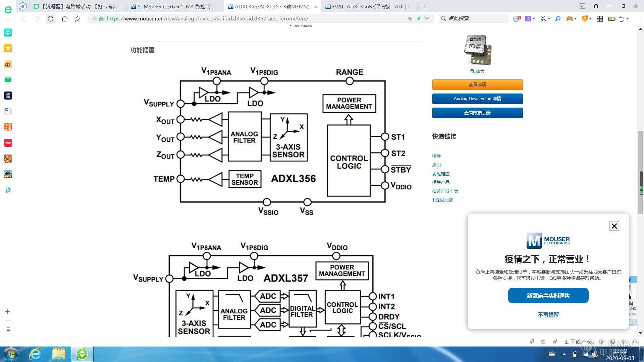This screenshot has width=644, height=362.
Task: Open 小红书 red icon in sidebar
Action: [x=8, y=143]
